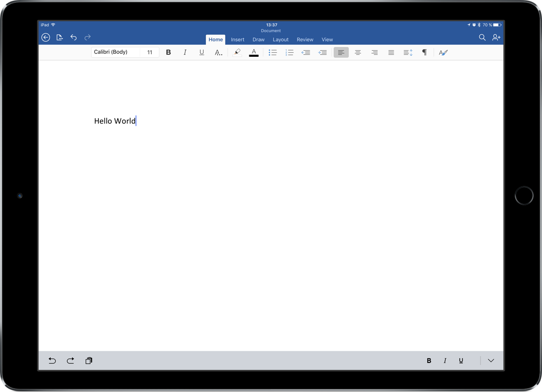This screenshot has height=392, width=542.
Task: Dismiss the keyboard bar with the chevron
Action: [x=491, y=360]
